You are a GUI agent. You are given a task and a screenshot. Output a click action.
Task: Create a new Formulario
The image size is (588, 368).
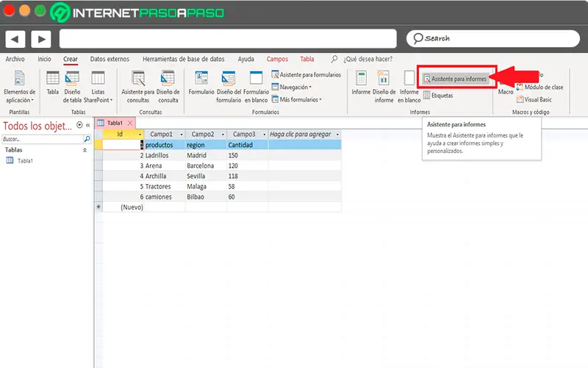[x=201, y=83]
